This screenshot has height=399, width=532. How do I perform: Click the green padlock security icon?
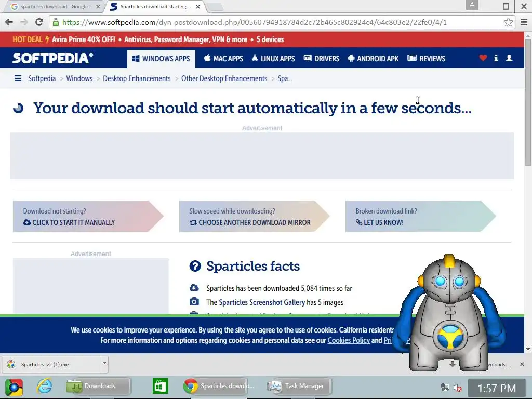(56, 22)
